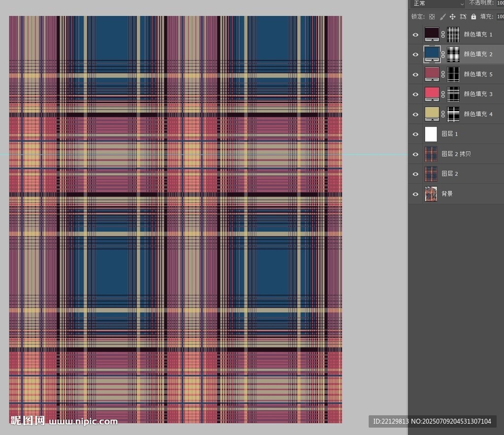The height and width of the screenshot is (435, 504).
Task: Click the 图层 2 layer thumbnail
Action: pos(431,174)
